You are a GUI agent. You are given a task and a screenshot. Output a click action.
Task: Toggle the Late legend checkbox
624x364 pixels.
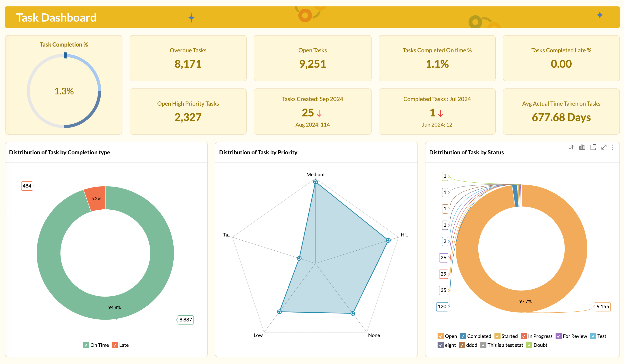pos(115,345)
